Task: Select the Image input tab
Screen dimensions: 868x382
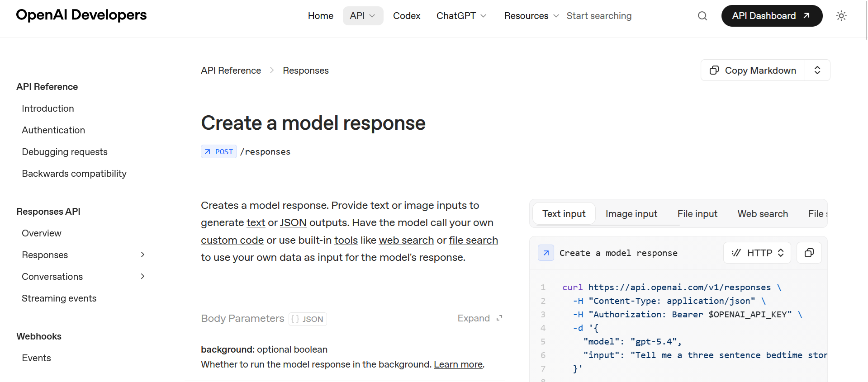Action: click(631, 214)
